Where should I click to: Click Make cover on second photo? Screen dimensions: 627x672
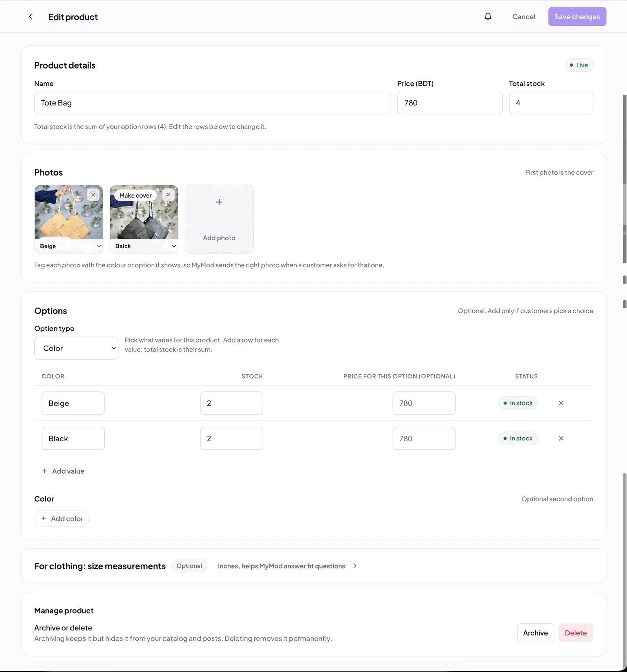tap(135, 196)
